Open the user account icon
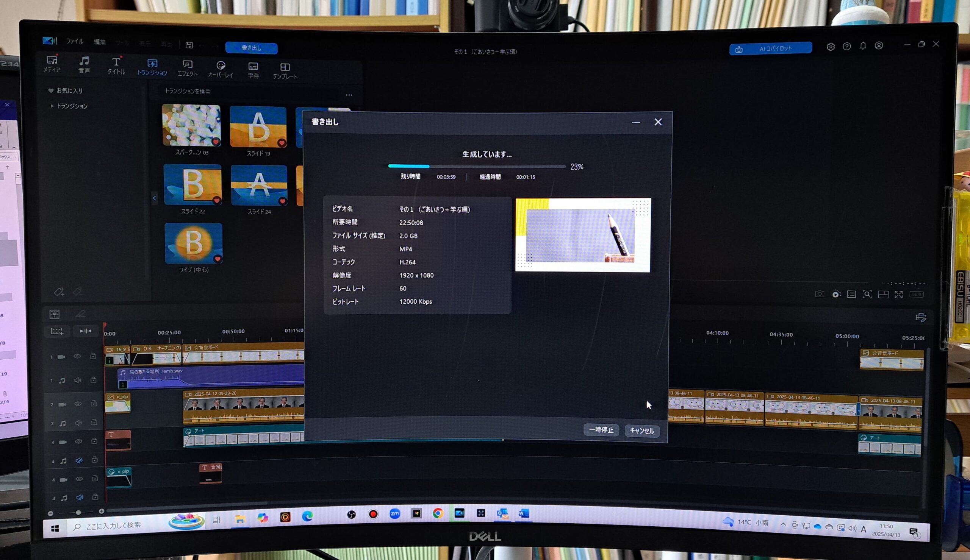The width and height of the screenshot is (970, 560). point(879,45)
